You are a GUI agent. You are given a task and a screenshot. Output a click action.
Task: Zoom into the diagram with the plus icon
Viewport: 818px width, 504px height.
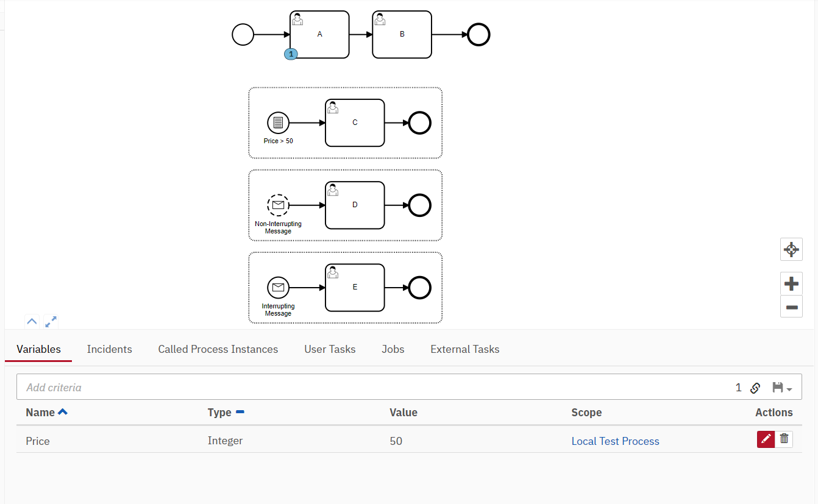(x=791, y=283)
